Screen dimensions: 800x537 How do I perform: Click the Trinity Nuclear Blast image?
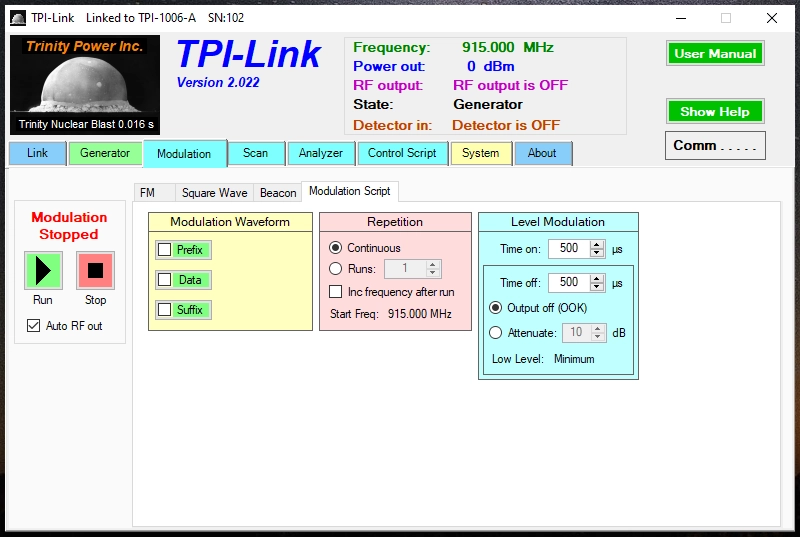tap(85, 85)
